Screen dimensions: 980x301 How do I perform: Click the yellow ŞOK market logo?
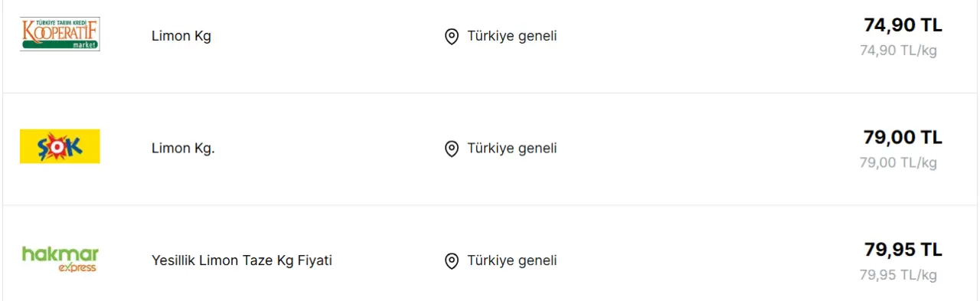click(x=60, y=146)
